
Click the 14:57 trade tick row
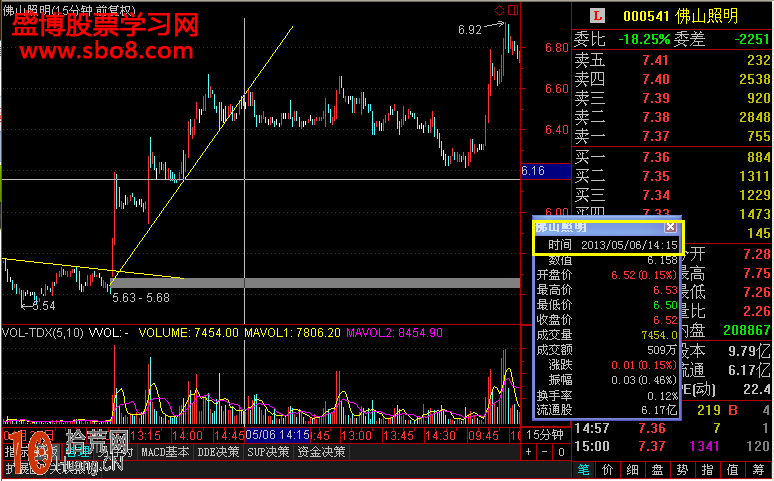pos(672,428)
